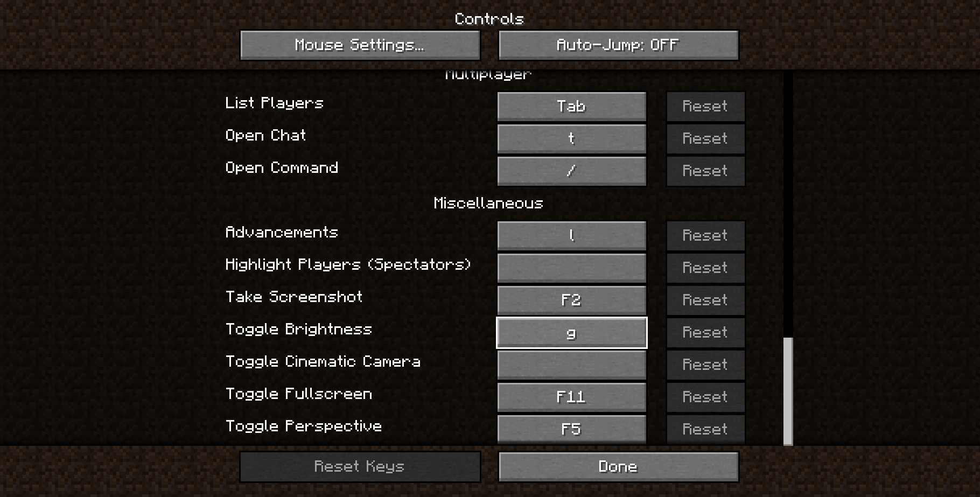Click the controls list scrollbar thumb
The image size is (980, 497).
click(788, 391)
